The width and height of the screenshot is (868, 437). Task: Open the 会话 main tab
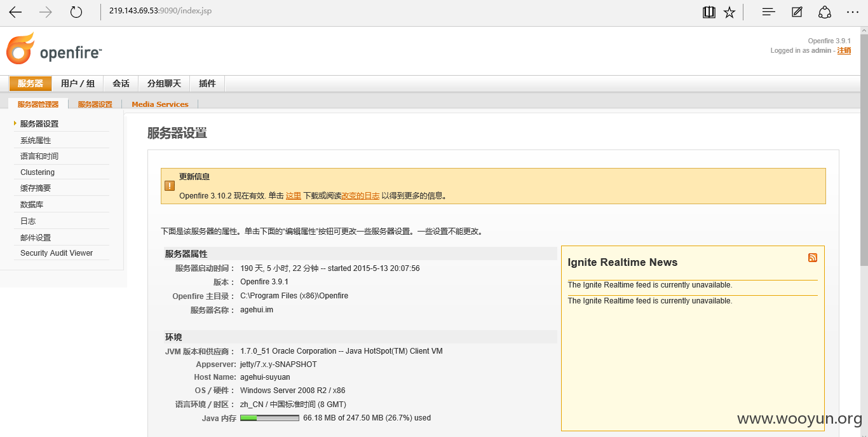click(x=121, y=83)
